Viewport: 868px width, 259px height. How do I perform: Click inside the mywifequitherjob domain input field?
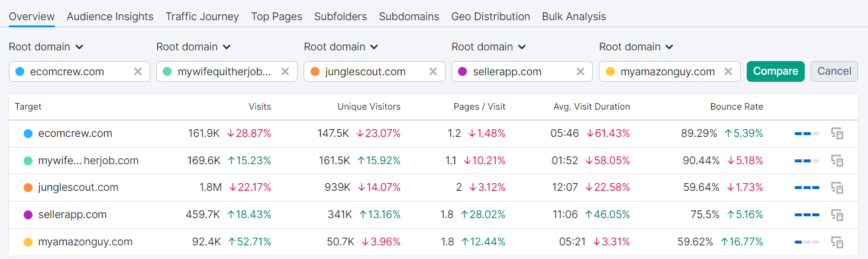[224, 72]
